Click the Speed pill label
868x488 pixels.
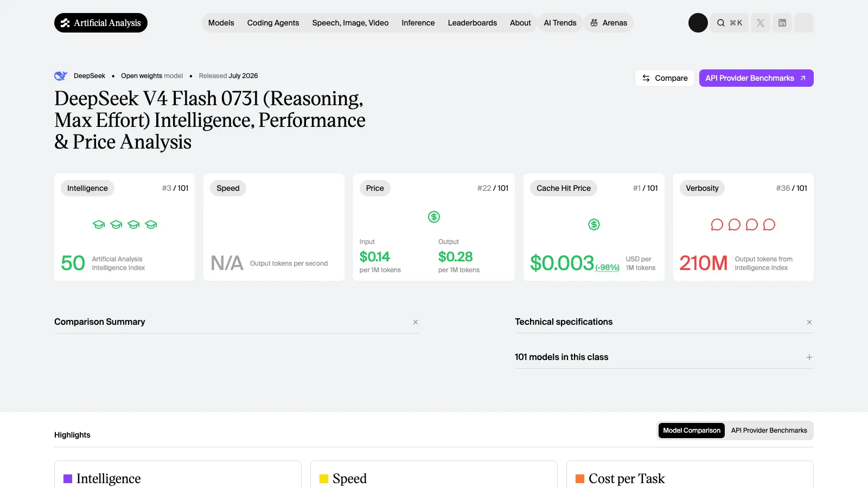[x=228, y=188]
